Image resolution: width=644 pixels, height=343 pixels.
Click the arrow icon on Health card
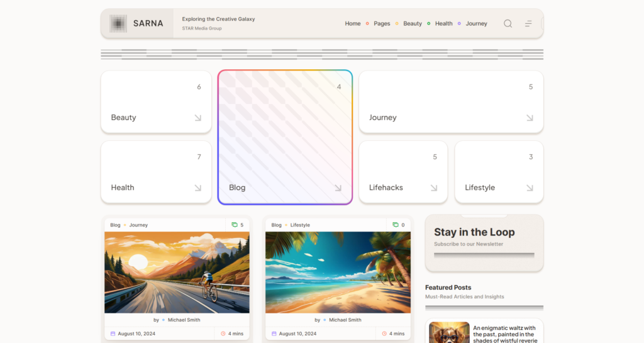tap(198, 188)
